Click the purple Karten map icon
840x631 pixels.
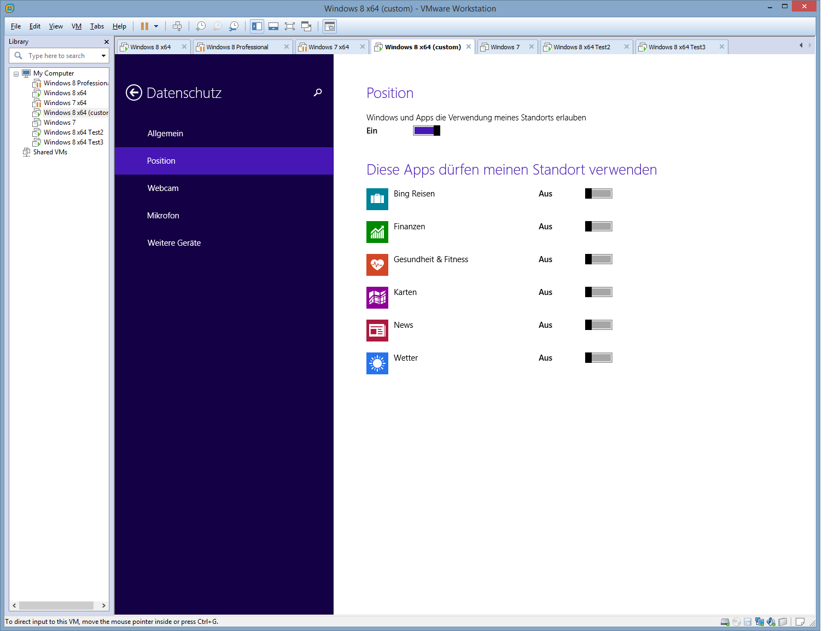click(377, 298)
